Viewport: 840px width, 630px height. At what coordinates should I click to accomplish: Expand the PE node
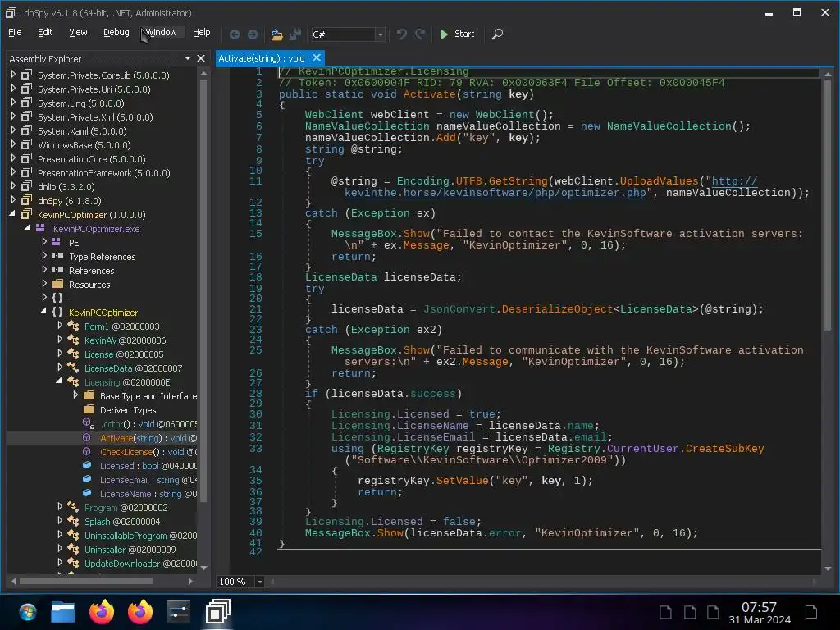pos(44,242)
